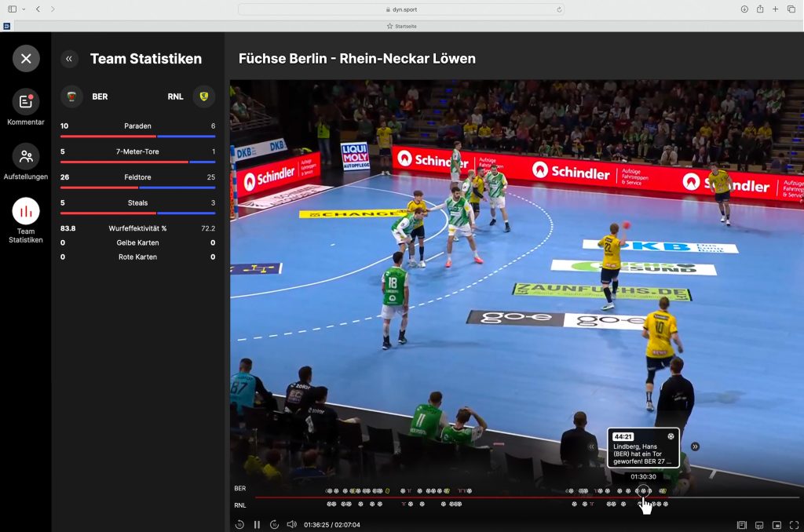The width and height of the screenshot is (804, 532).
Task: Enter fullscreen video mode
Action: [794, 524]
